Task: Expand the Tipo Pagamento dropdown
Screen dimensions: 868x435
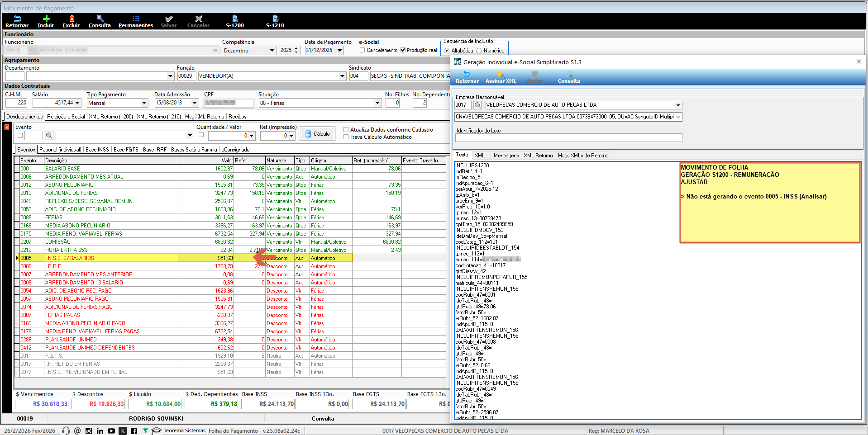Action: coord(144,103)
